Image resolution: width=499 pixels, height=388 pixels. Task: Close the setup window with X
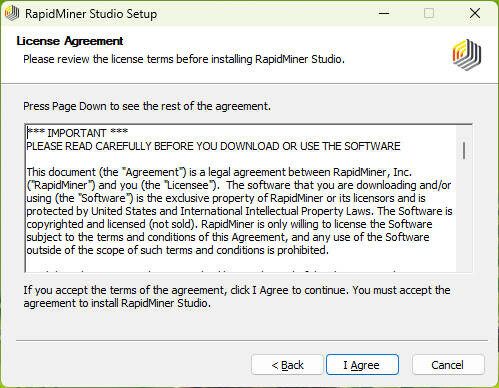475,13
